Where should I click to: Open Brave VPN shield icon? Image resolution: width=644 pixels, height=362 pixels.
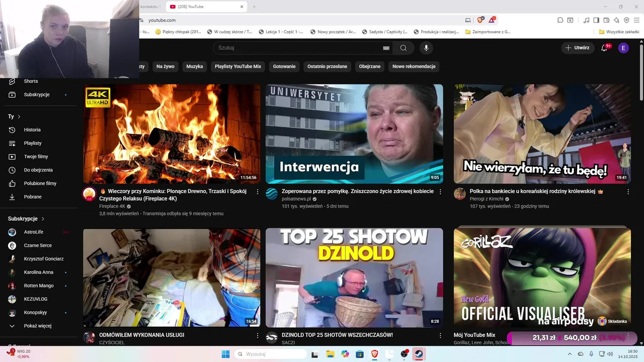click(x=626, y=20)
